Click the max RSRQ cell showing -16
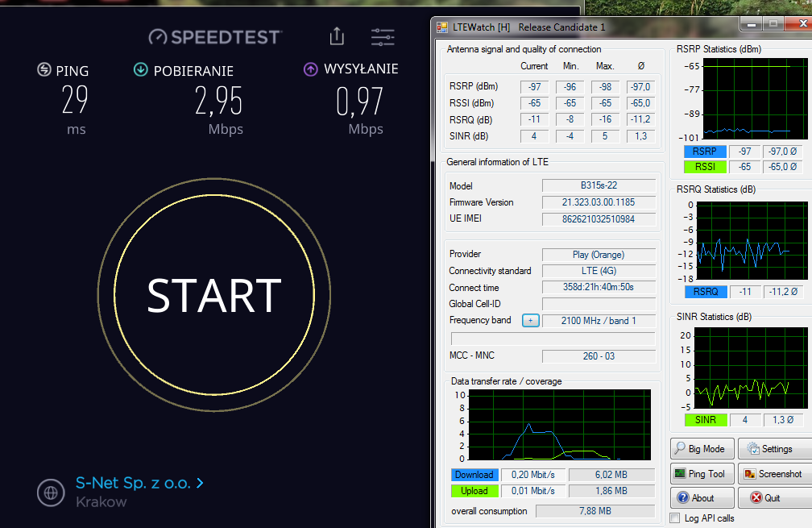The width and height of the screenshot is (812, 528). [x=605, y=119]
